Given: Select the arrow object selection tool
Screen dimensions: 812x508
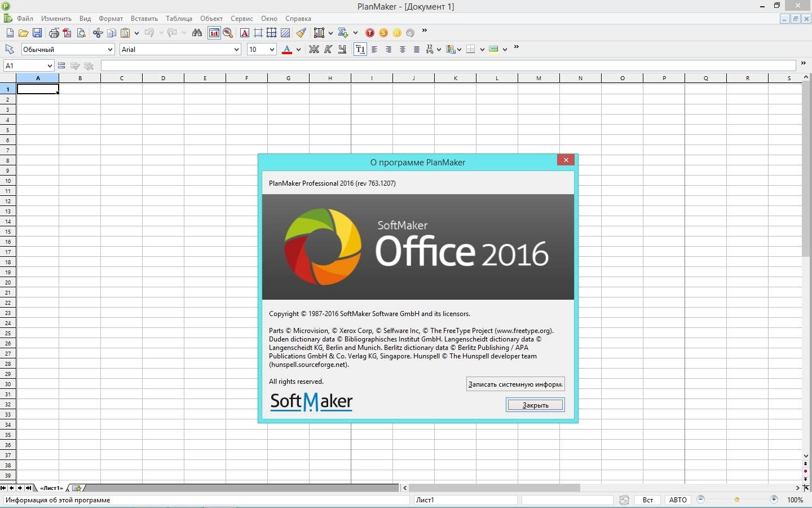Looking at the screenshot, I should (x=10, y=49).
